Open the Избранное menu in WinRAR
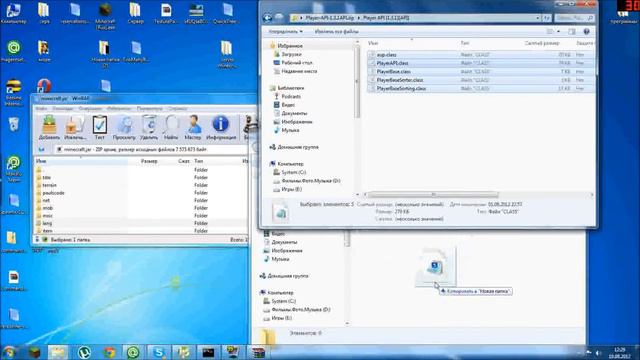 pyautogui.click(x=119, y=109)
